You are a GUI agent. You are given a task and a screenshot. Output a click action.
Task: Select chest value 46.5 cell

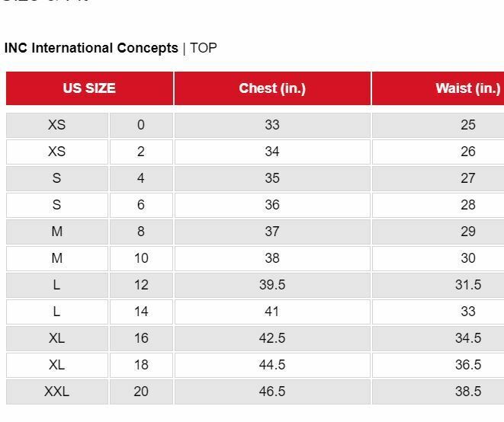coord(272,392)
